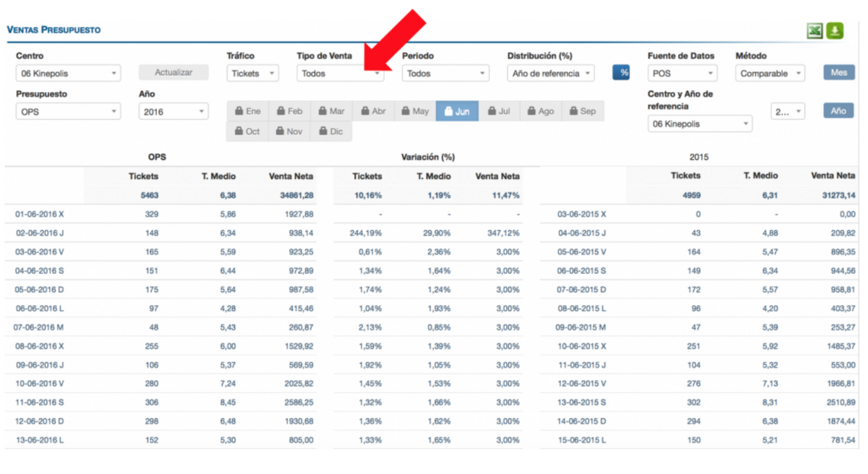This screenshot has height=474, width=868.
Task: Pick the locked Oct month button
Action: [x=247, y=132]
